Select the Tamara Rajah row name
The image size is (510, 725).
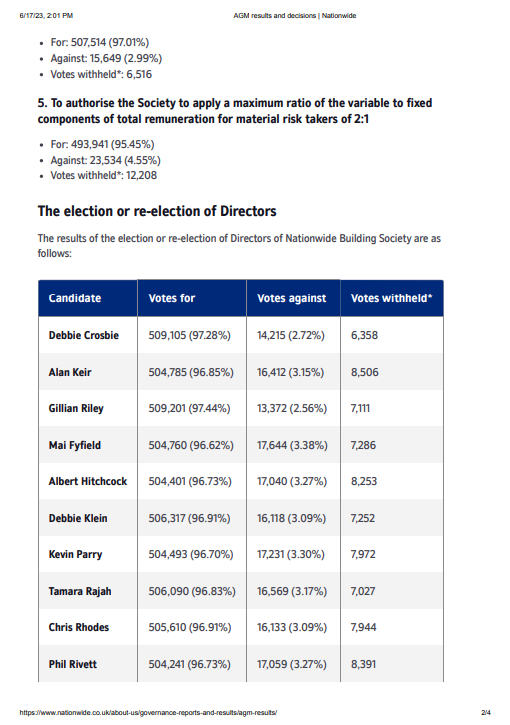point(80,591)
